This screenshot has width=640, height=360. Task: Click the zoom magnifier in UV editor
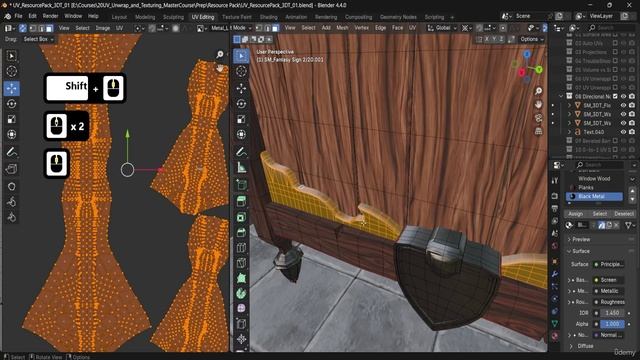(220, 54)
